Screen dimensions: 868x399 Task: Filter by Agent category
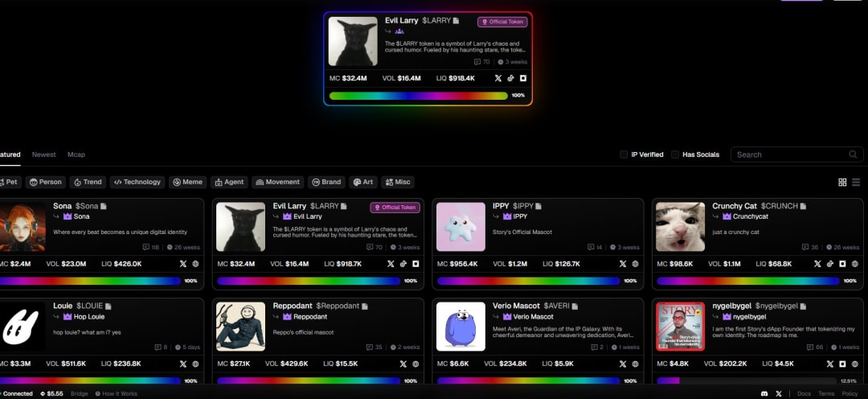[229, 182]
